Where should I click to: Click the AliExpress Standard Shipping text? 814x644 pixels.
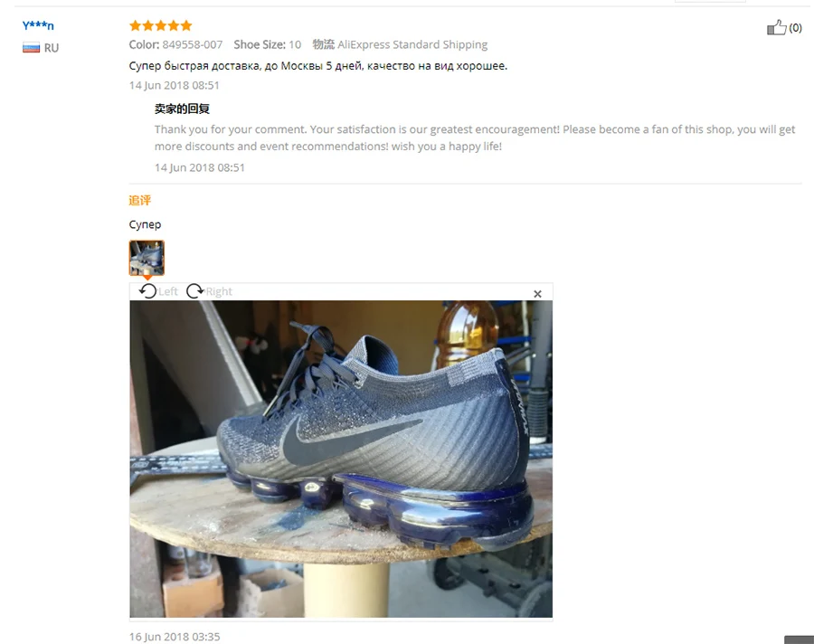click(x=412, y=44)
